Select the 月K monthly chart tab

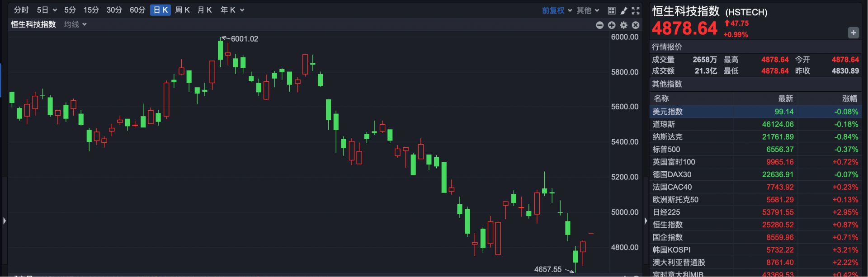(204, 10)
